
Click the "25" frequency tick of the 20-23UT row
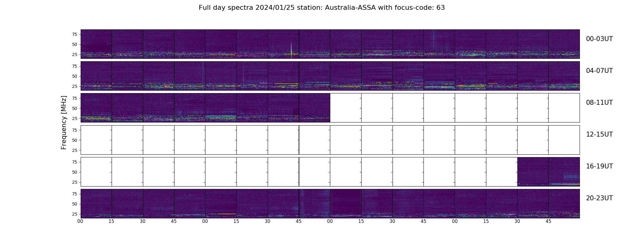[x=75, y=214]
